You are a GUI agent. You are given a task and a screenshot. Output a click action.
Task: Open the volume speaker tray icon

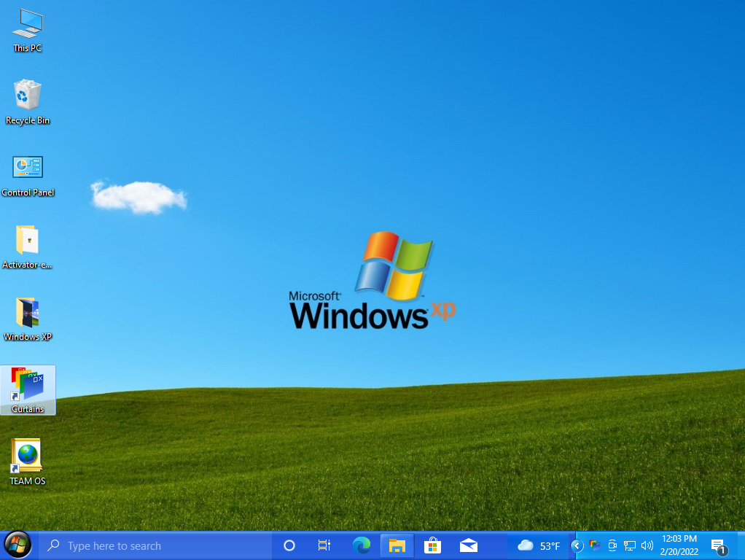click(x=647, y=545)
